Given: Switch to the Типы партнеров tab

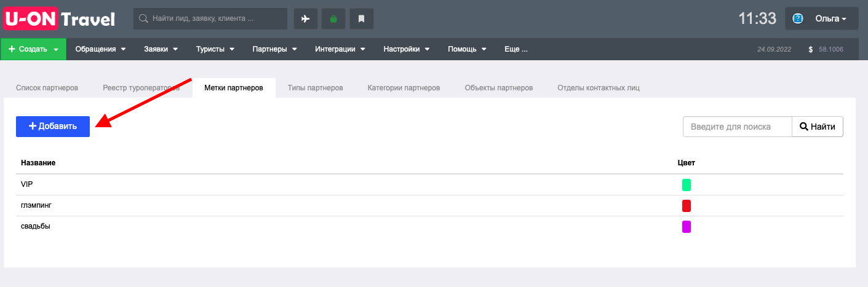Looking at the screenshot, I should tap(315, 88).
